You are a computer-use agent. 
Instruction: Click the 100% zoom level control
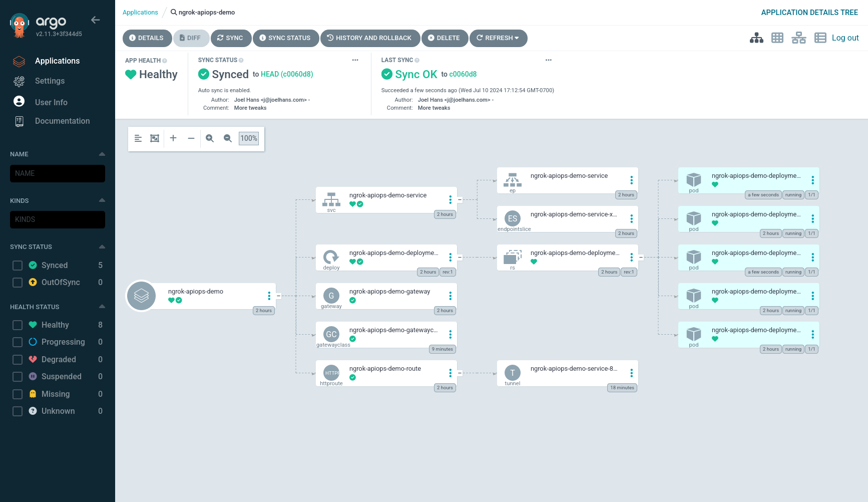248,138
